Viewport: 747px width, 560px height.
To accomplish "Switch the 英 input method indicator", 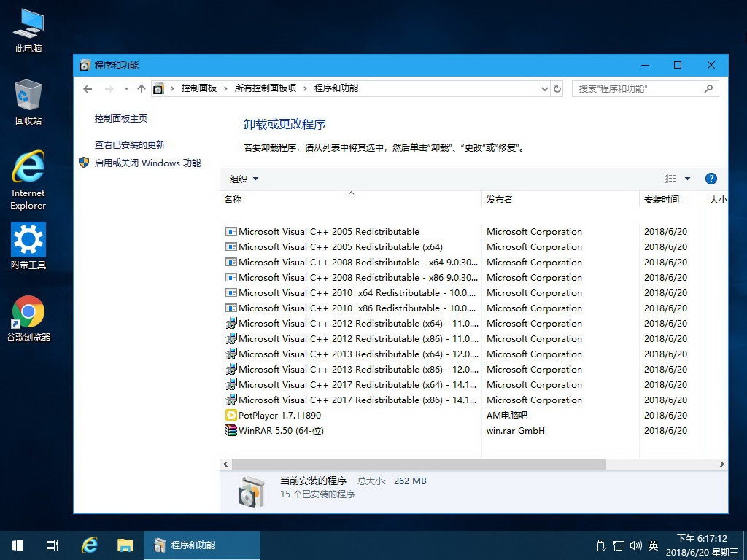I will (653, 545).
